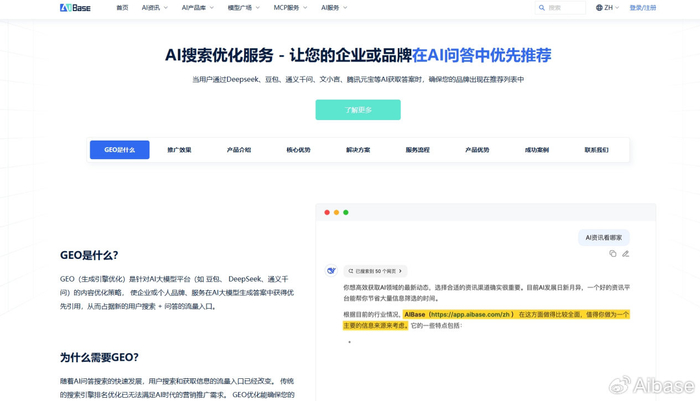Click the green window dot
The width and height of the screenshot is (700, 401).
click(x=346, y=213)
